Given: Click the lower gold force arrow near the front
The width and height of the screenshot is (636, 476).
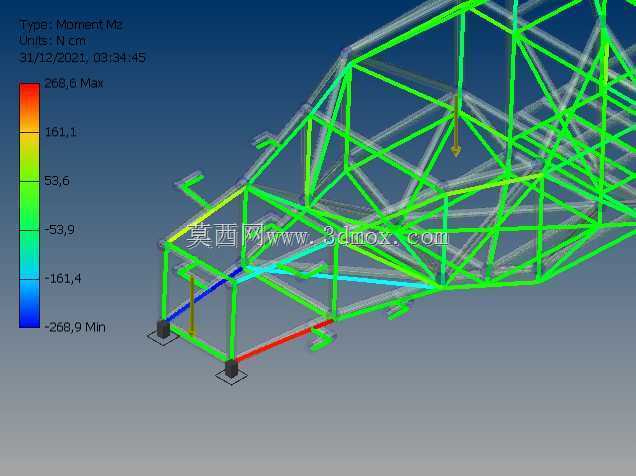Looking at the screenshot, I should 191,307.
